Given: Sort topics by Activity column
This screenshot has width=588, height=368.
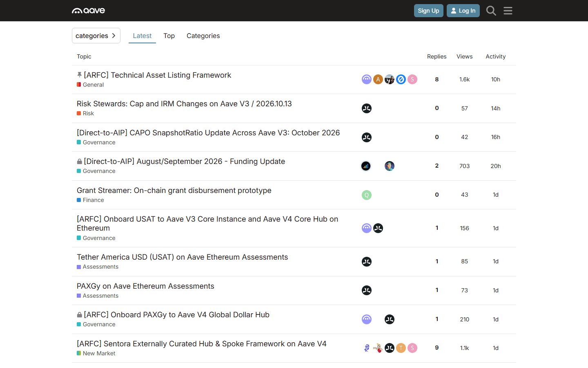Looking at the screenshot, I should point(496,56).
